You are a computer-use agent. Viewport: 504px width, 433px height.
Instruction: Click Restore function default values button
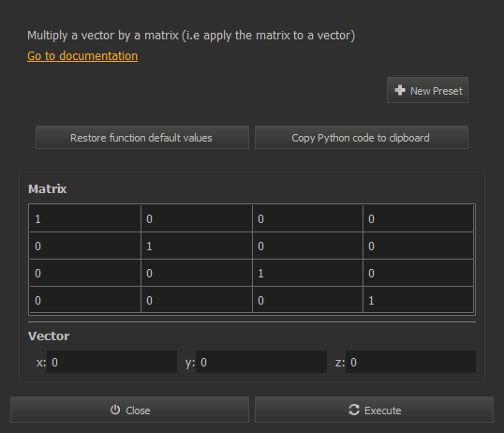pos(142,138)
